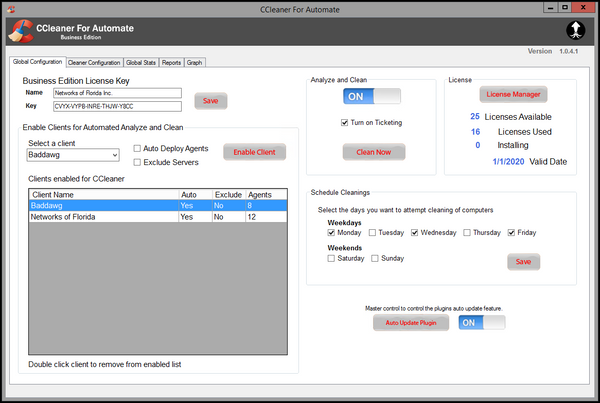Screen dimensions: 600x403
Task: Click the Agents column header
Action: (266, 194)
